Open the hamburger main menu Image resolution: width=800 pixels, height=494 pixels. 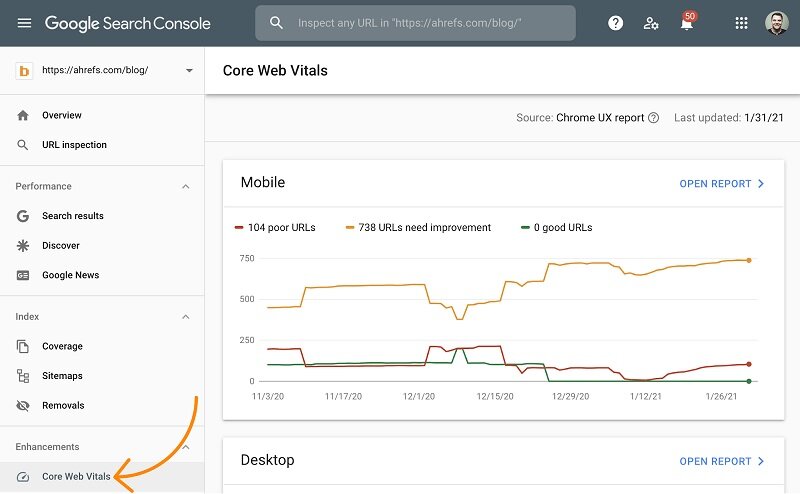point(24,23)
